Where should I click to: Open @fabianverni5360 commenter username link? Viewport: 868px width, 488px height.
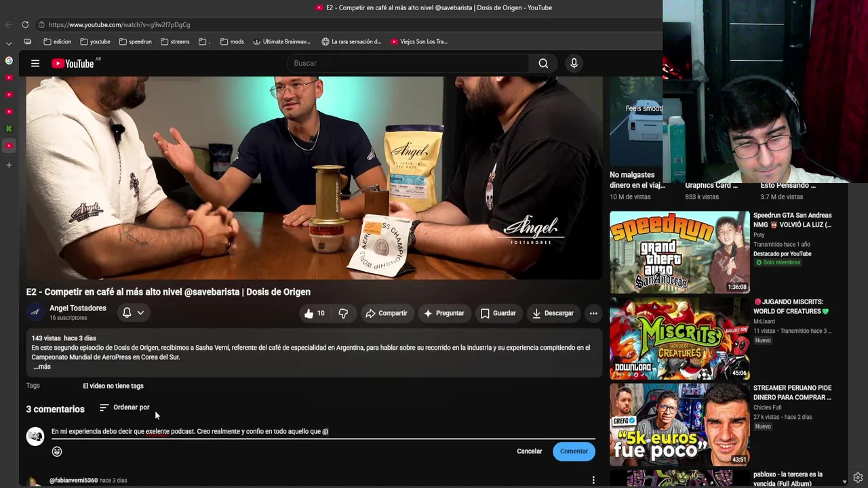click(x=73, y=481)
